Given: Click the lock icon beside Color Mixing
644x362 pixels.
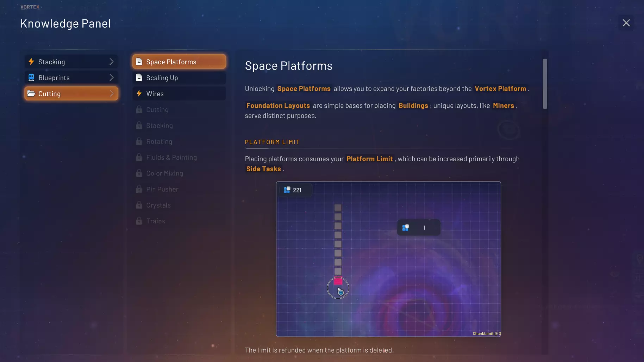Looking at the screenshot, I should [x=139, y=173].
